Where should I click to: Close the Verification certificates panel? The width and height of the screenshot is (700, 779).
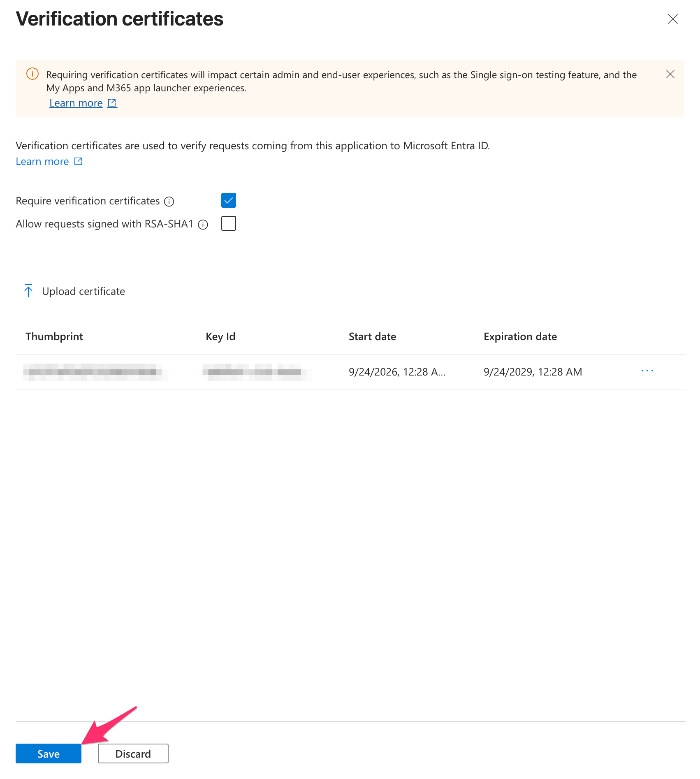(x=672, y=19)
